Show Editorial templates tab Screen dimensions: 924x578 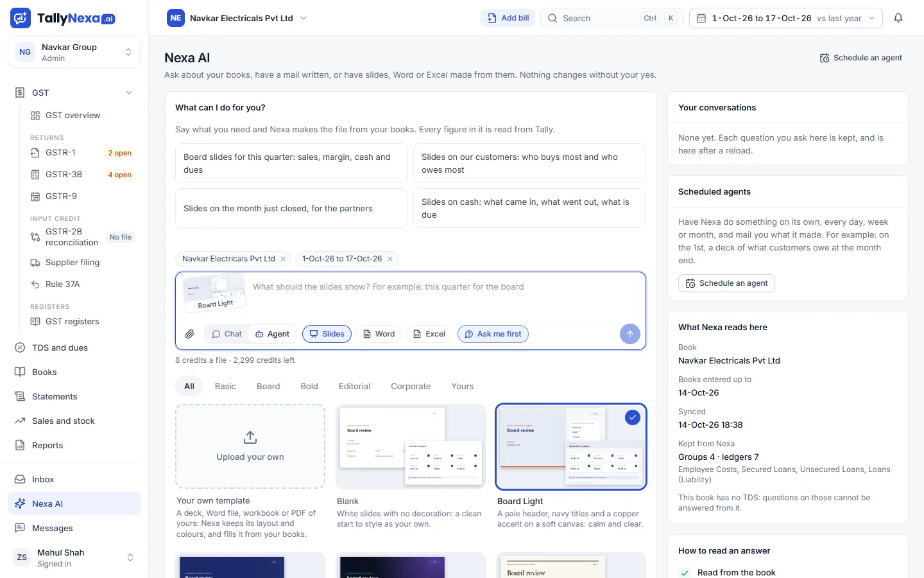click(354, 386)
